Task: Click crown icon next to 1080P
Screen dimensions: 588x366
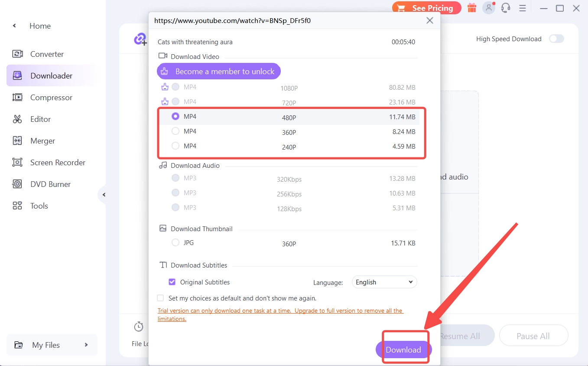Action: 165,87
